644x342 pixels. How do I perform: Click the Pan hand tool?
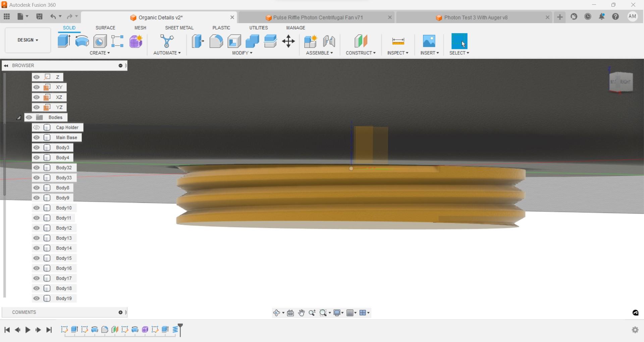(301, 313)
